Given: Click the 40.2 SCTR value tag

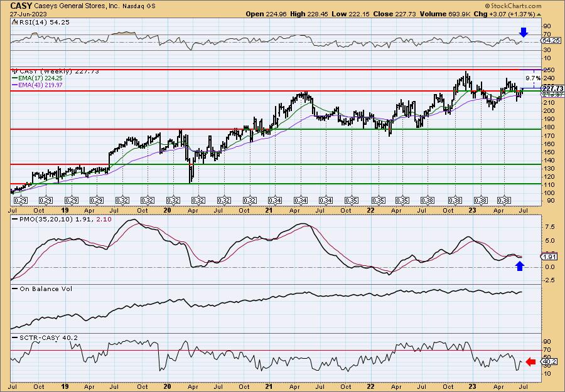Looking at the screenshot, I should (x=549, y=361).
